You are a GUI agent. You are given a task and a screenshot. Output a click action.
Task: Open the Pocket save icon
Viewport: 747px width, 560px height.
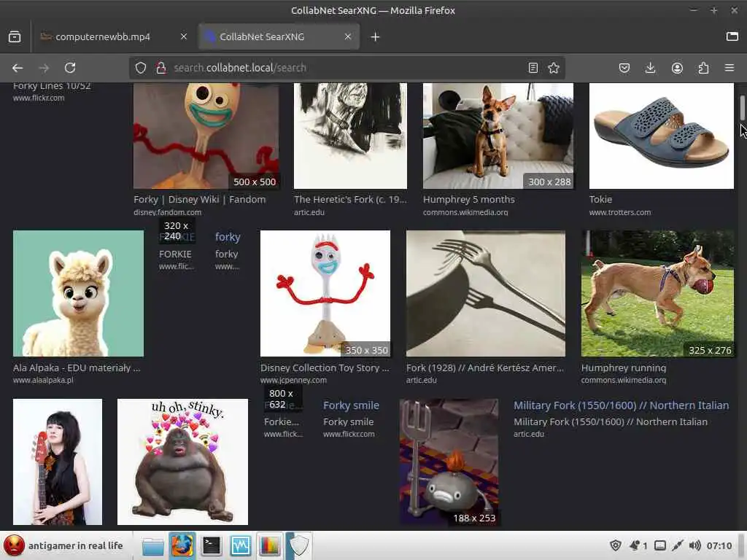pos(624,68)
